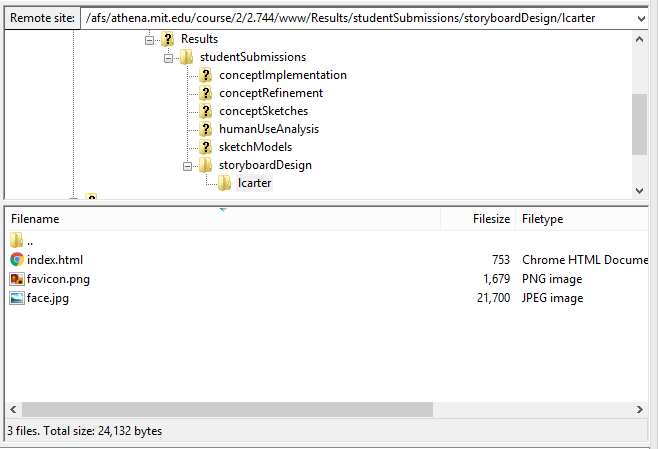Click into the Remote site path field
Image resolution: width=658 pixels, height=449 pixels.
pyautogui.click(x=350, y=19)
